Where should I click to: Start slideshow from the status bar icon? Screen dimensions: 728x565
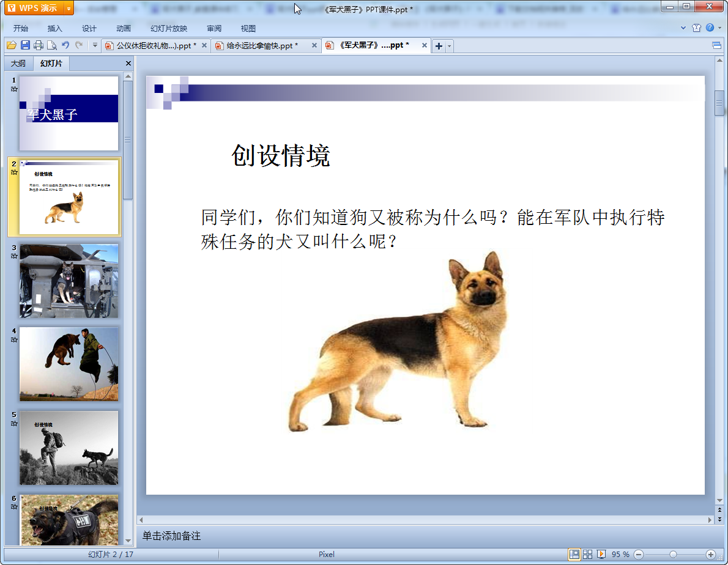click(x=601, y=555)
